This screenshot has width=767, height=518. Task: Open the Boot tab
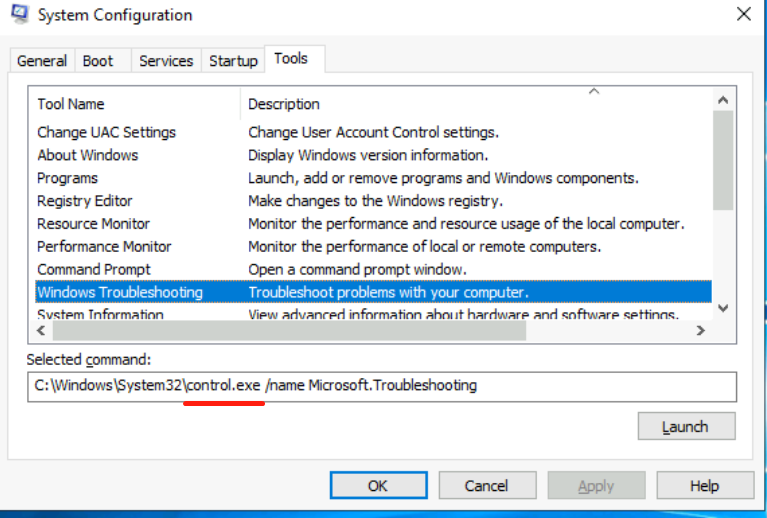click(x=98, y=61)
